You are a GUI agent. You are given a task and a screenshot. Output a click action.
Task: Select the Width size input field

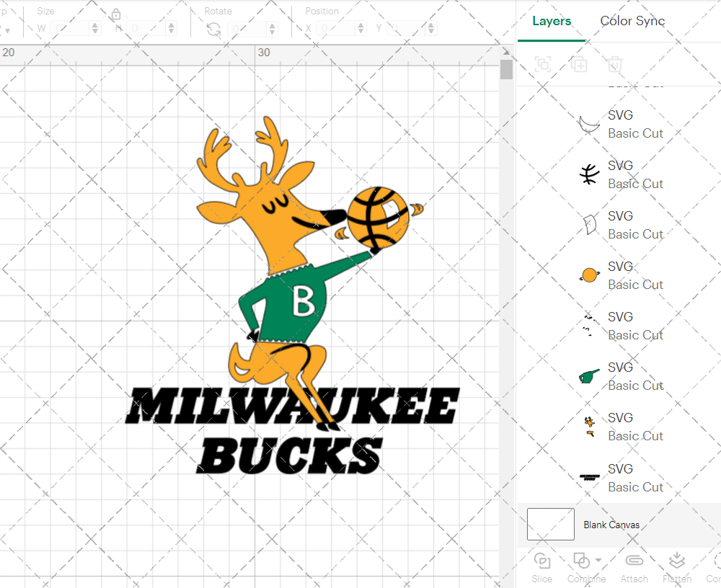[x=71, y=29]
